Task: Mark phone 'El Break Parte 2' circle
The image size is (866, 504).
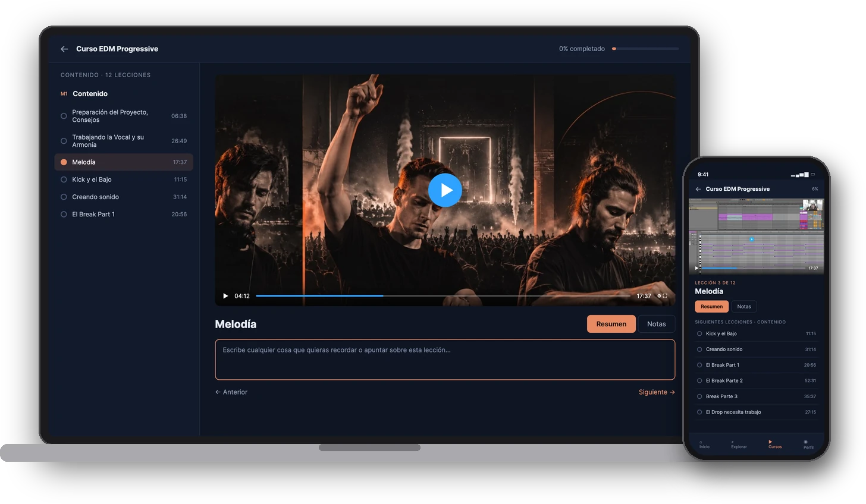Action: pos(699,381)
